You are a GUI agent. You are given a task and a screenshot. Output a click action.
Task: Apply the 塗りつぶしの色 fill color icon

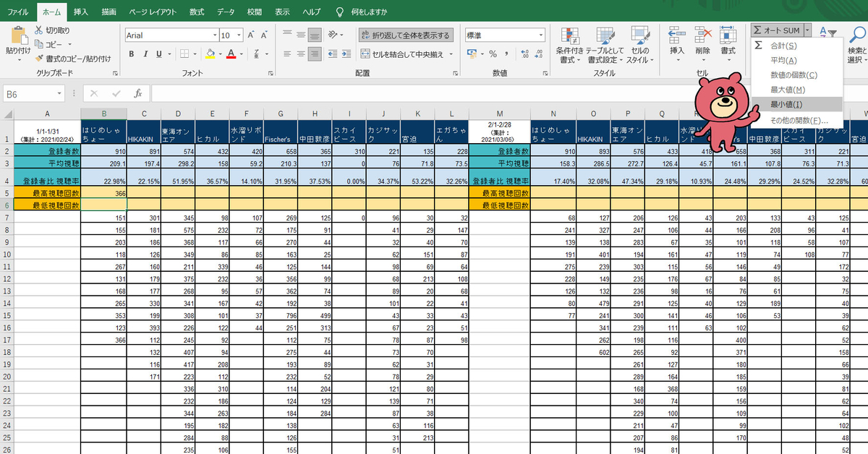210,55
